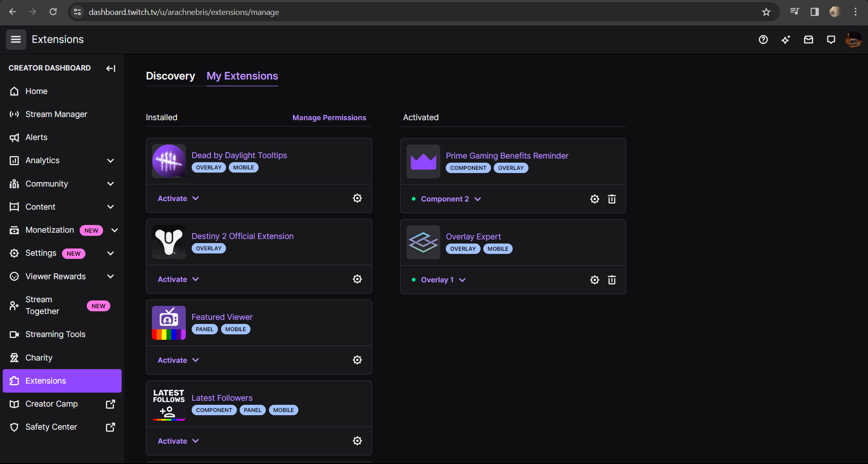This screenshot has height=464, width=868.
Task: Click the Overlay Expert layers thumbnail
Action: pyautogui.click(x=423, y=242)
